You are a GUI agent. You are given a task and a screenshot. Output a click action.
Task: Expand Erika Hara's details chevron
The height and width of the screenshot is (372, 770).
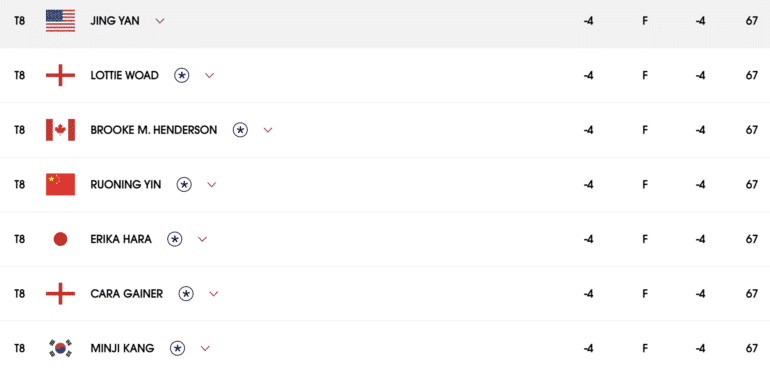(x=202, y=239)
